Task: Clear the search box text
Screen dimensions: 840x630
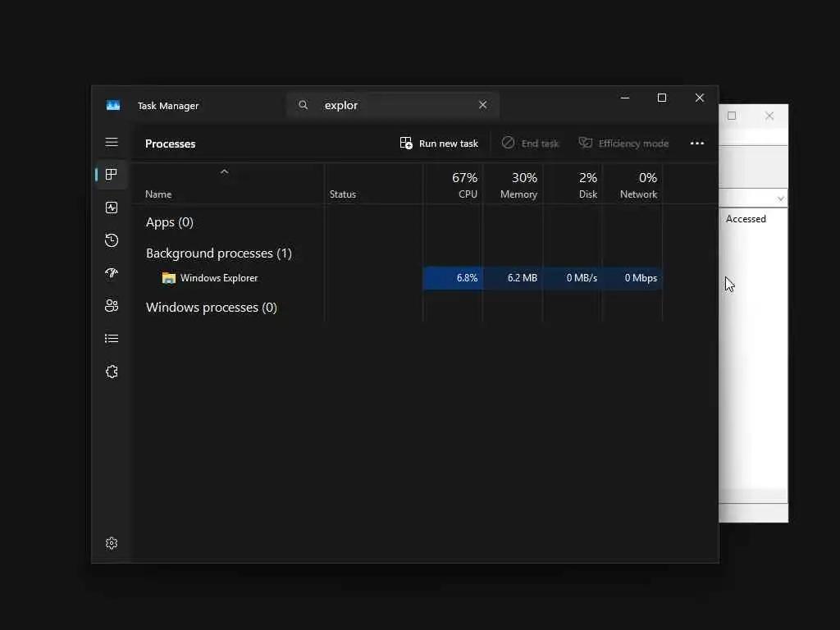Action: coord(482,105)
